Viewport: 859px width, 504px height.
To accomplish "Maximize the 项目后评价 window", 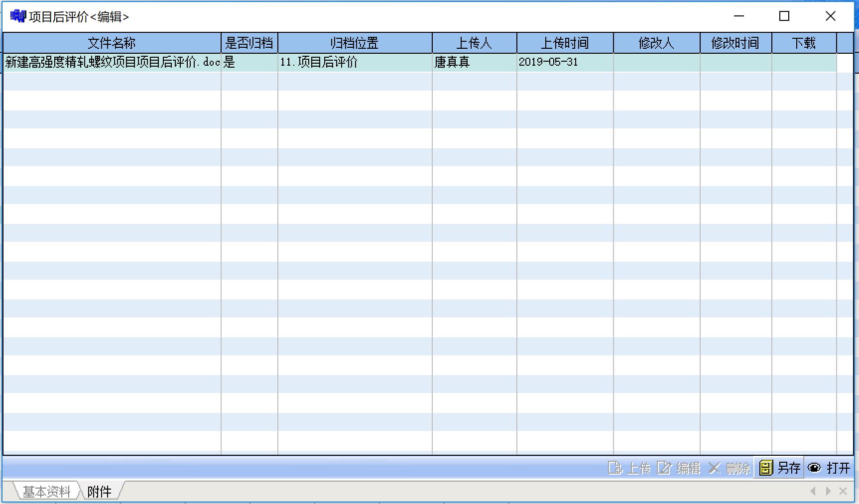I will [784, 16].
